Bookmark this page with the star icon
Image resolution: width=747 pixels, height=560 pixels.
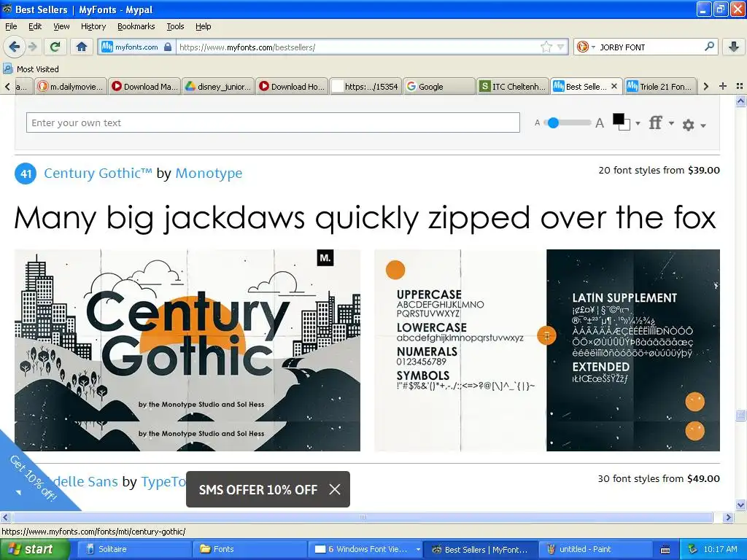pos(546,47)
